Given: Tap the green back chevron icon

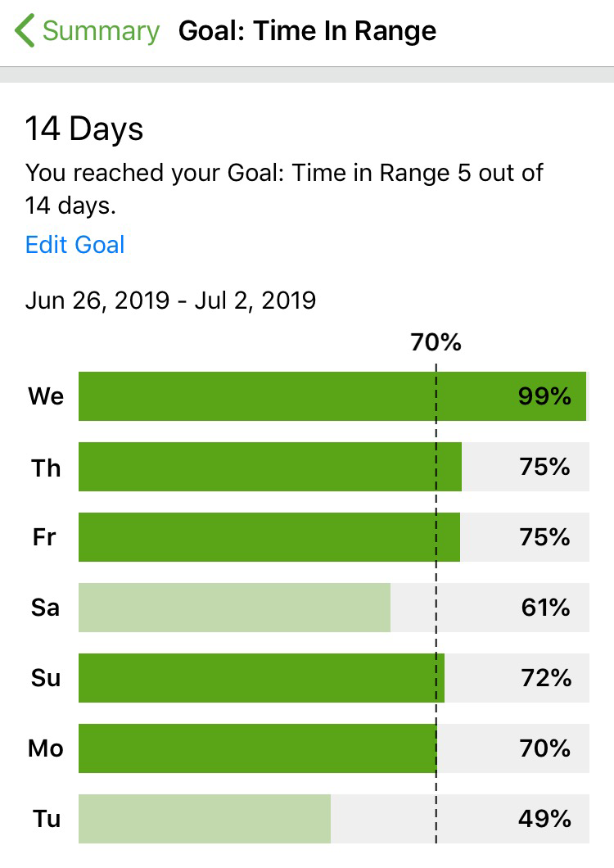Looking at the screenshot, I should (25, 30).
